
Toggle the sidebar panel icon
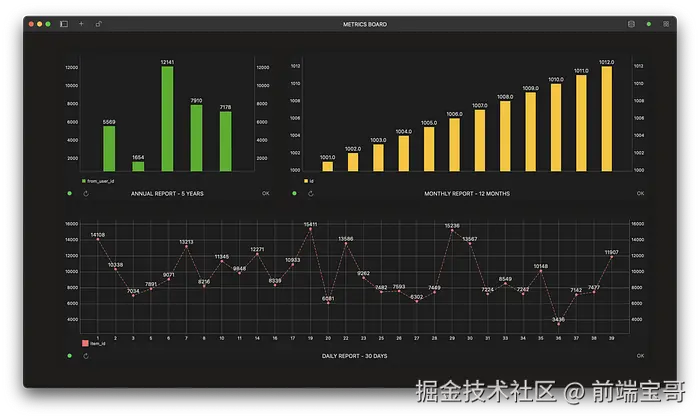[x=64, y=24]
